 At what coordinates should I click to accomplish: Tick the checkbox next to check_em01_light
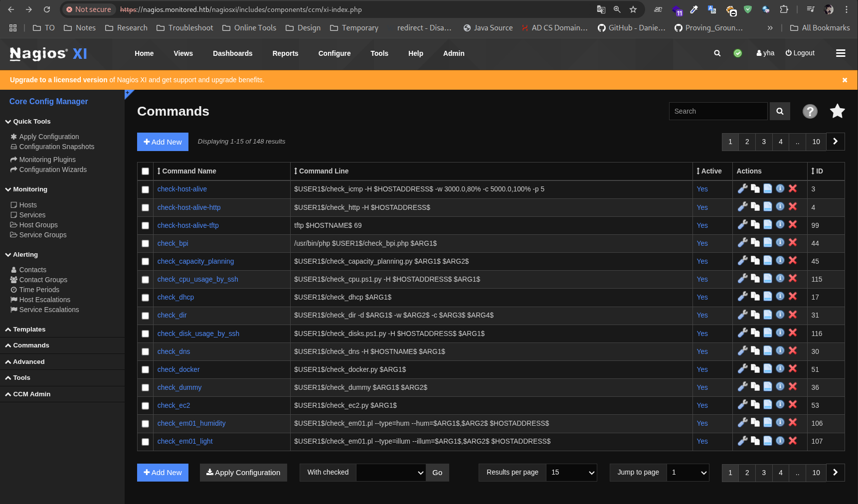[x=145, y=442]
